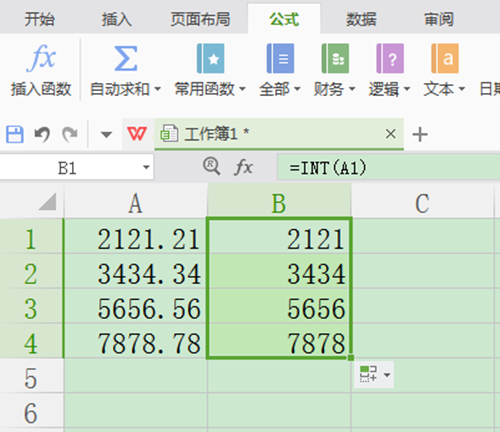Open the Insert Function (插入函数) tool

41,70
